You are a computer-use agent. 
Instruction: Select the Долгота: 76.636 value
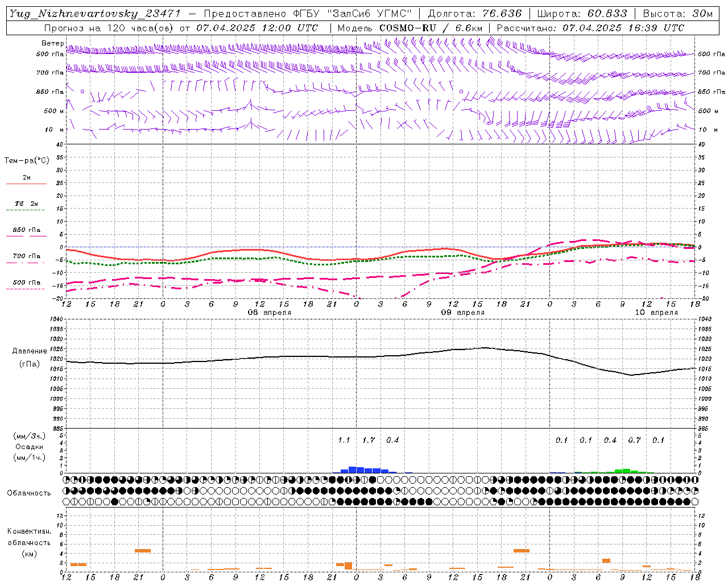click(x=475, y=14)
